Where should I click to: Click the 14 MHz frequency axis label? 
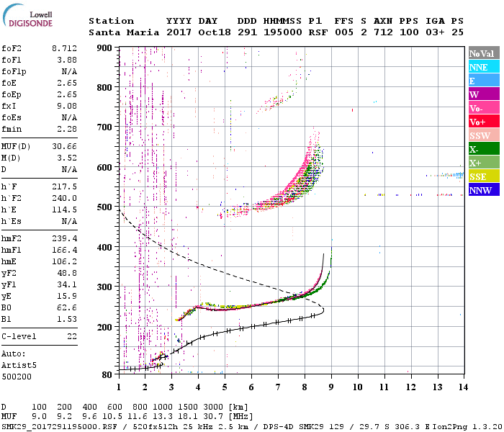pyautogui.click(x=463, y=387)
